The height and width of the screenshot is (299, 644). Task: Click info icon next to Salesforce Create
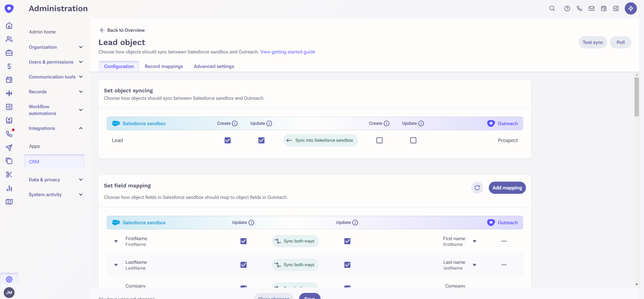click(235, 123)
